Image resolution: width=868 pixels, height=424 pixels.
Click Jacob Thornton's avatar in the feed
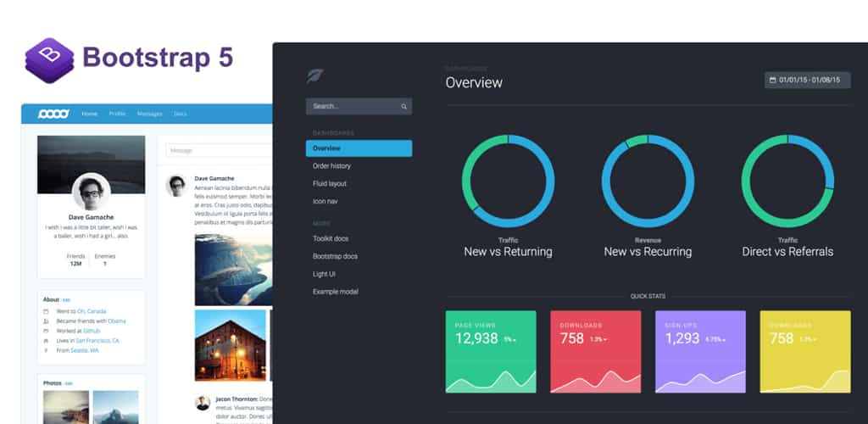(x=203, y=403)
